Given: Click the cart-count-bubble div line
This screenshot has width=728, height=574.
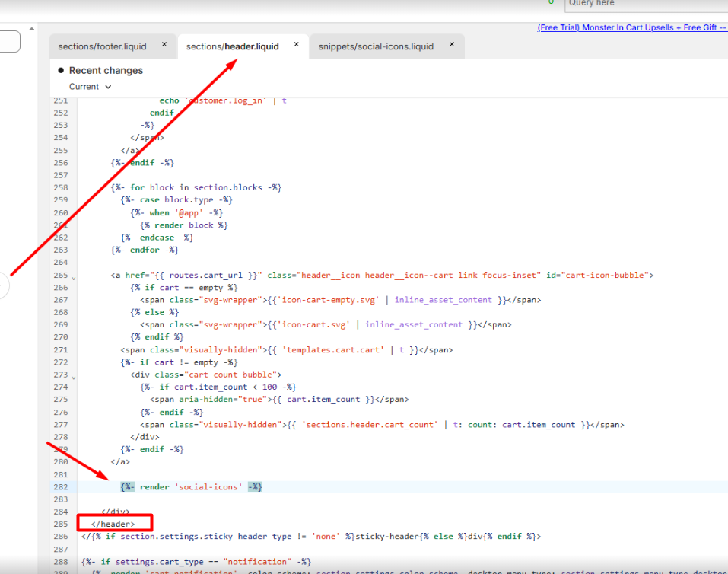Looking at the screenshot, I should [206, 374].
